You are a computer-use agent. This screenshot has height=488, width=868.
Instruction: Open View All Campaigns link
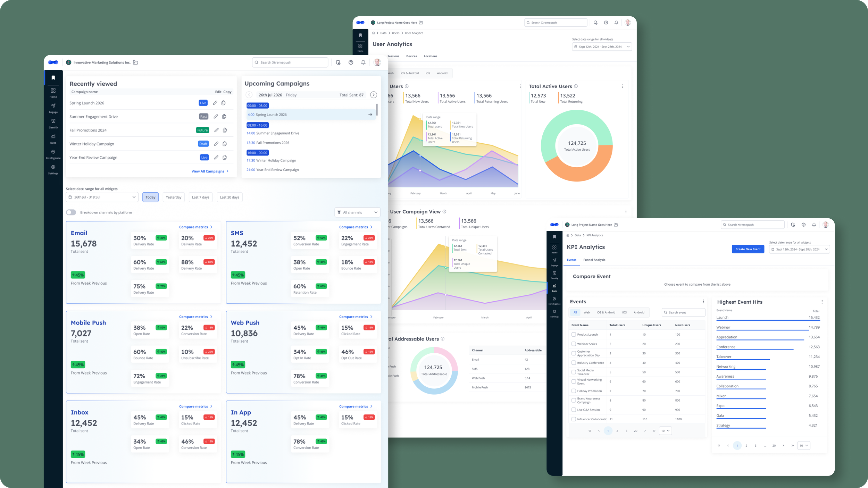click(x=210, y=171)
